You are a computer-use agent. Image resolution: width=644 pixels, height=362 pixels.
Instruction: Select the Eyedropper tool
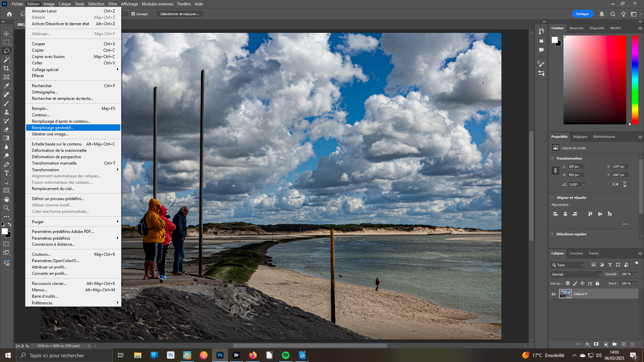(6, 86)
